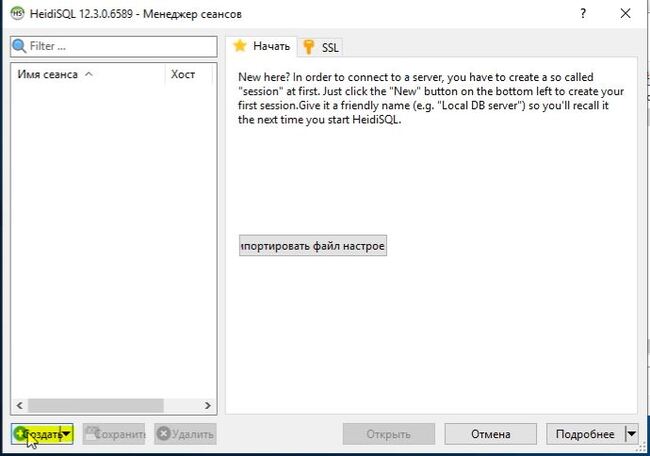The image size is (650, 456).
Task: Click the HeidiSQL logo in title bar
Action: tap(17, 13)
